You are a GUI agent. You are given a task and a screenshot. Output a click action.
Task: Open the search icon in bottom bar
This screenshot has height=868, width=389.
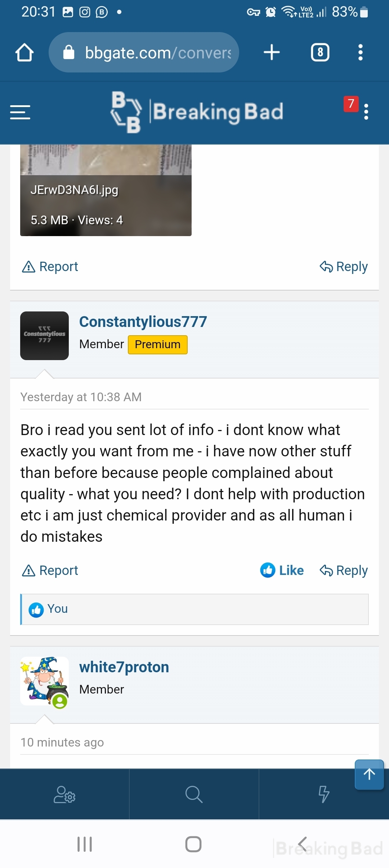pos(194,794)
